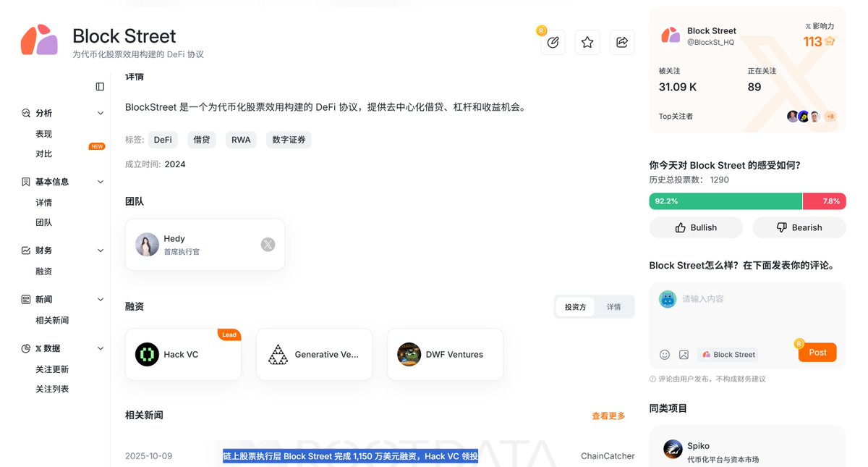Click the news section icon
Viewport: 868px width, 467px height.
(x=26, y=299)
